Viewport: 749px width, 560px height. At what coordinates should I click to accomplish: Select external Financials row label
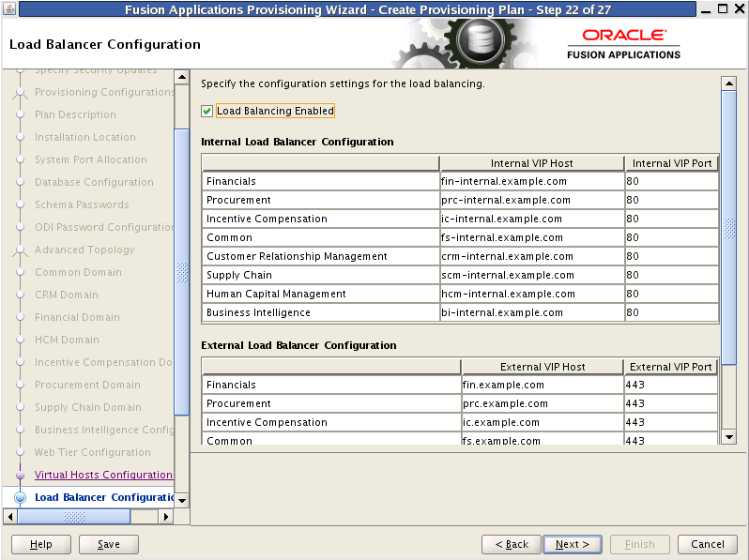point(231,385)
